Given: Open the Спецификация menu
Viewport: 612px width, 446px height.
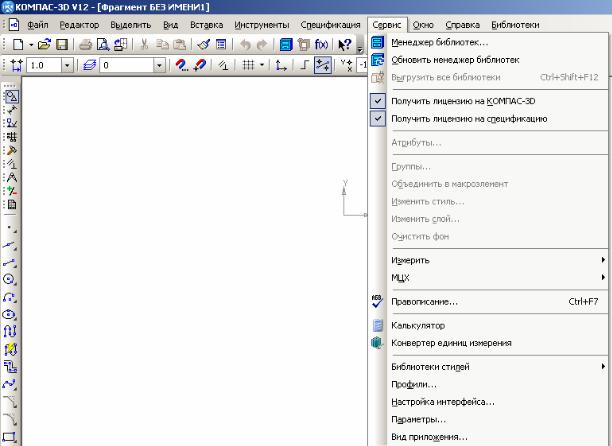Looking at the screenshot, I should click(331, 25).
